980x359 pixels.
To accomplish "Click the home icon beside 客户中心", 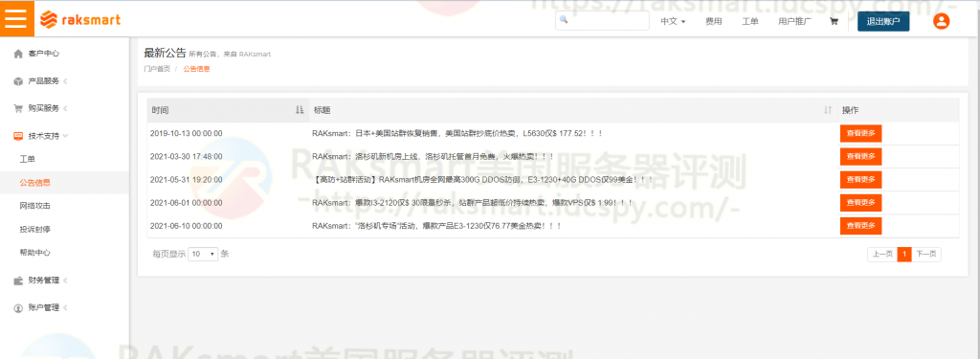I will click(x=18, y=54).
